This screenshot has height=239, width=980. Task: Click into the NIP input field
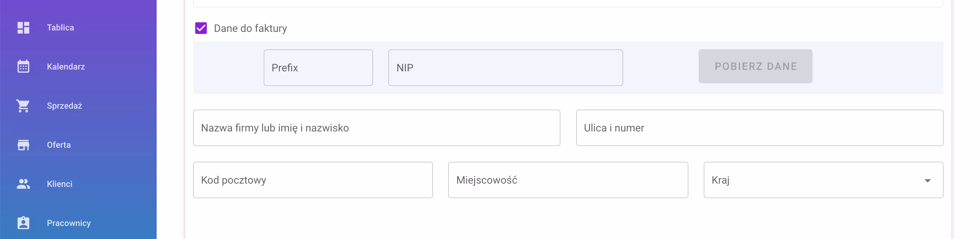tap(505, 68)
